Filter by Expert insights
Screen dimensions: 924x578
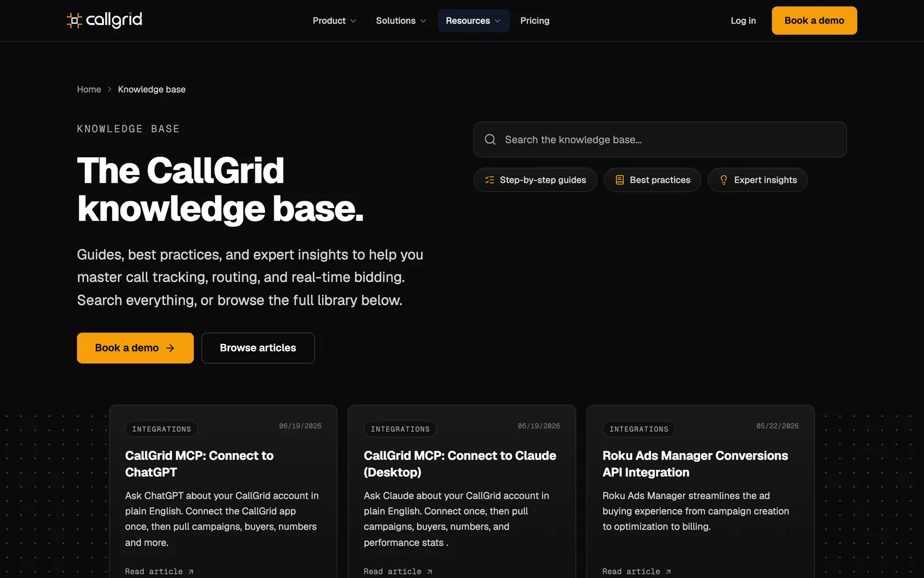tap(758, 180)
